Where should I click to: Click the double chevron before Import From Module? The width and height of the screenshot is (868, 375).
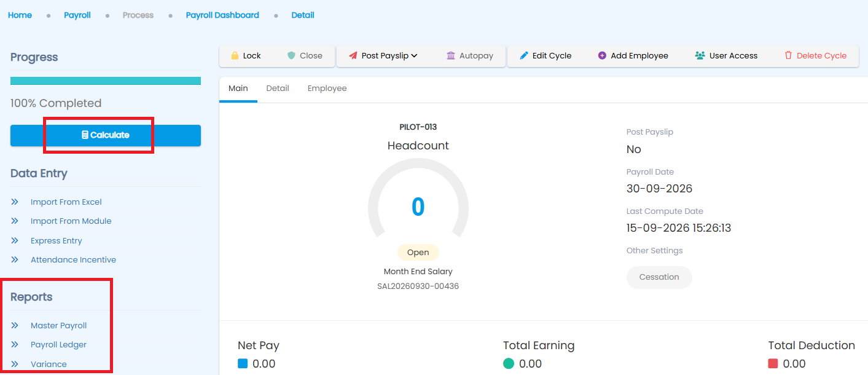15,221
